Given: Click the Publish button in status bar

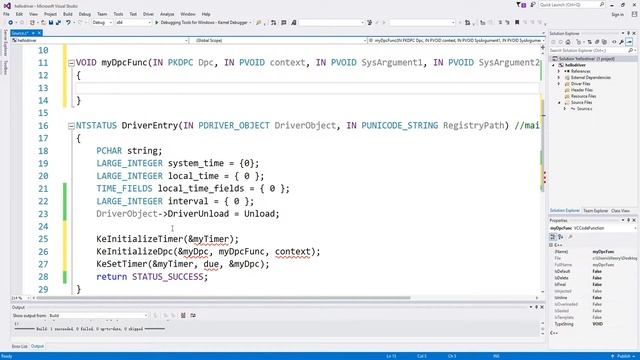Looking at the screenshot, I should (x=623, y=356).
